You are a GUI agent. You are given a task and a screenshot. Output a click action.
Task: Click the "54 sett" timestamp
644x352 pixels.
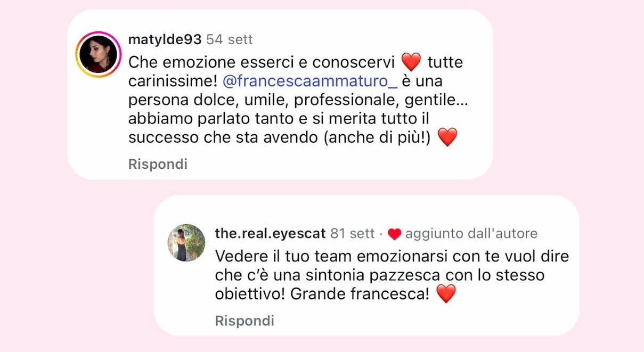pos(230,39)
